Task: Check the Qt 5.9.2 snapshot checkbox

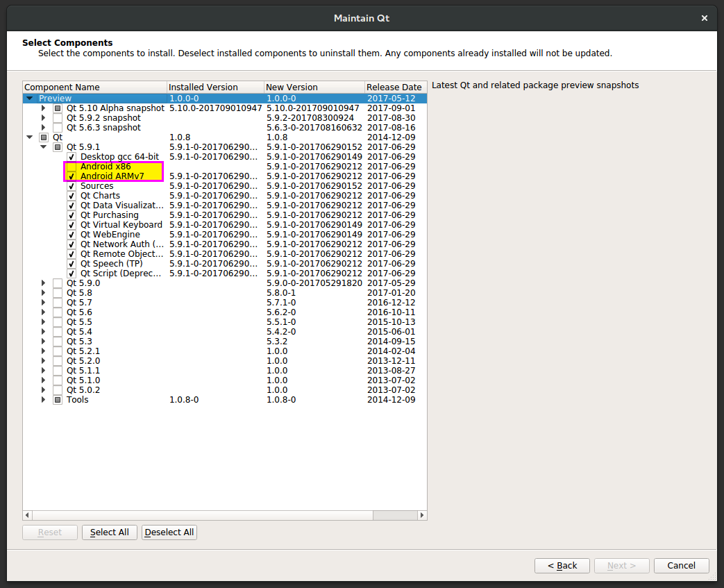Action: (x=58, y=118)
